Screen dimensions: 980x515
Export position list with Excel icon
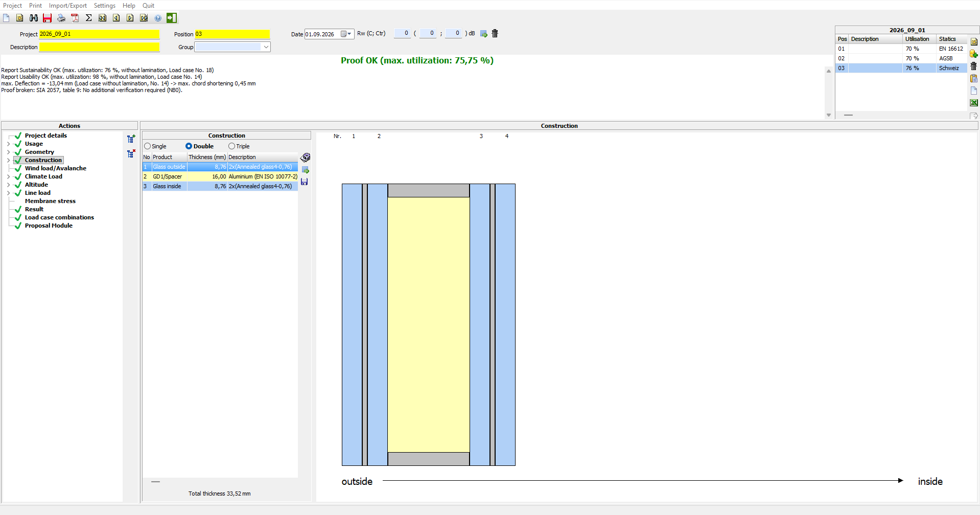click(974, 103)
